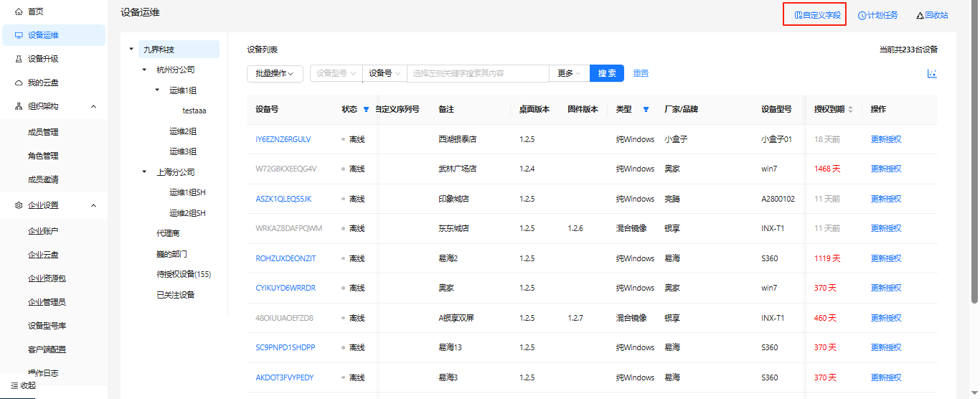Open device CYIKUYD6WRRDR link

click(286, 288)
